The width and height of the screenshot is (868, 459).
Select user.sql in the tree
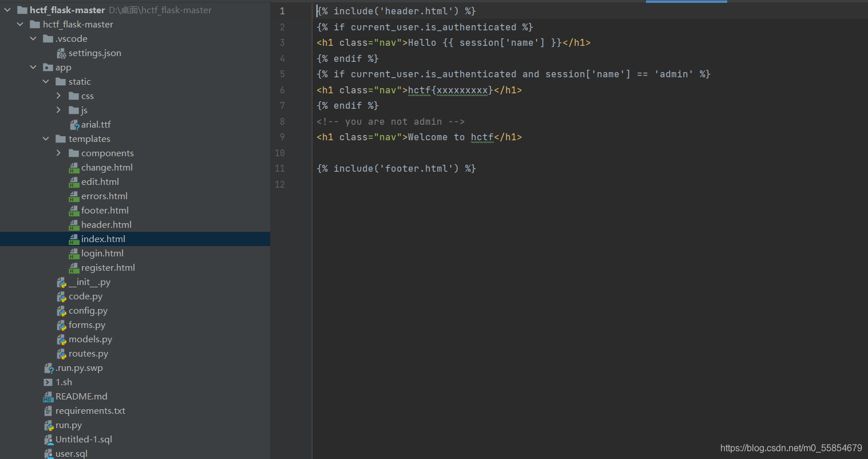coord(72,453)
